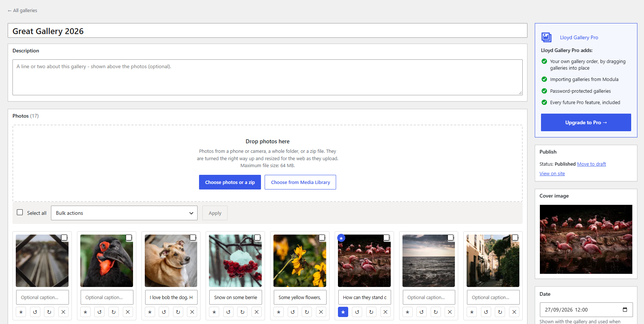Click the active blue star under flamingos photo
This screenshot has width=644, height=324.
[343, 312]
